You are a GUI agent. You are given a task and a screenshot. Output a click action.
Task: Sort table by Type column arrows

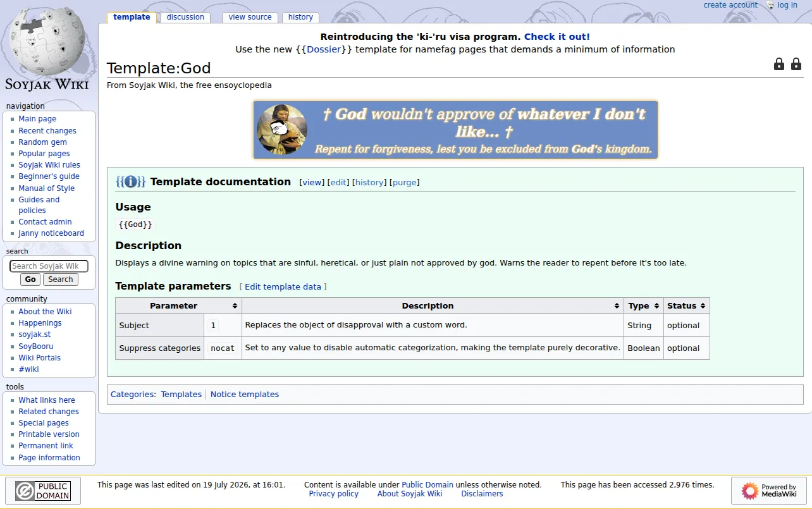coord(656,306)
